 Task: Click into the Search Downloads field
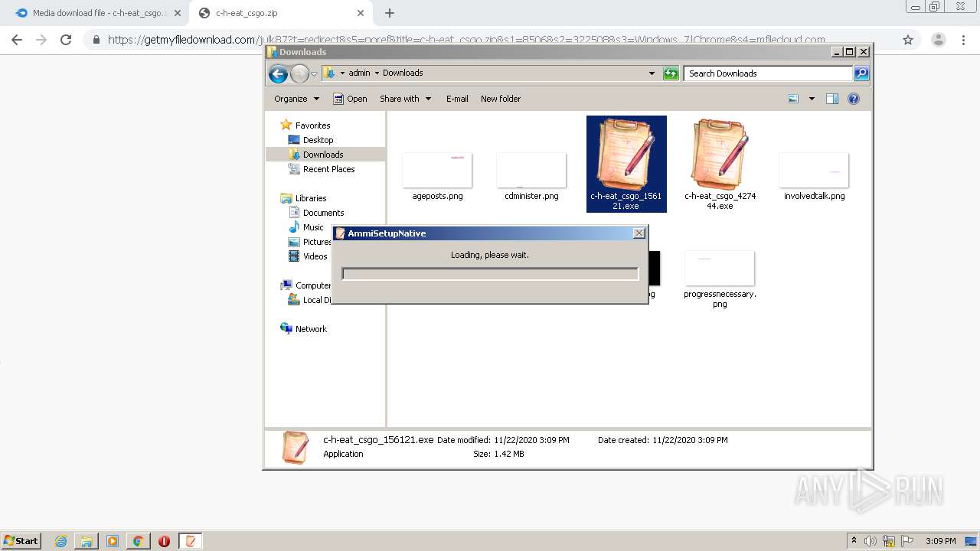tap(769, 73)
